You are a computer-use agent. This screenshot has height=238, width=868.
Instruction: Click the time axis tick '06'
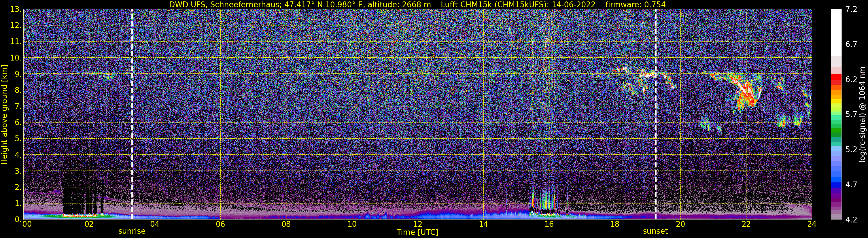pyautogui.click(x=220, y=224)
